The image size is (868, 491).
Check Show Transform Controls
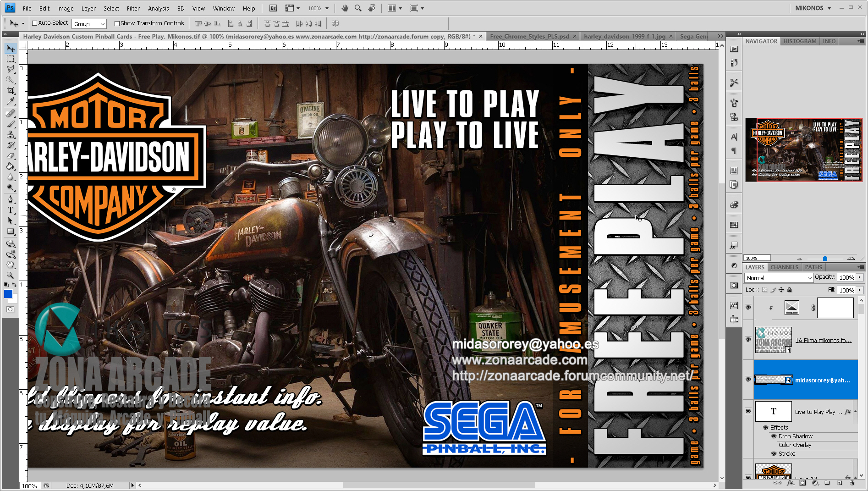coord(117,23)
